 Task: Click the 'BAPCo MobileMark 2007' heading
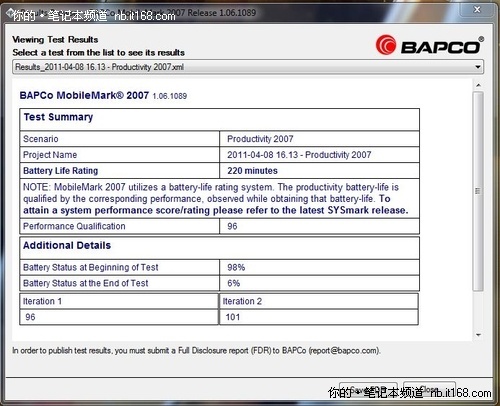coord(84,95)
